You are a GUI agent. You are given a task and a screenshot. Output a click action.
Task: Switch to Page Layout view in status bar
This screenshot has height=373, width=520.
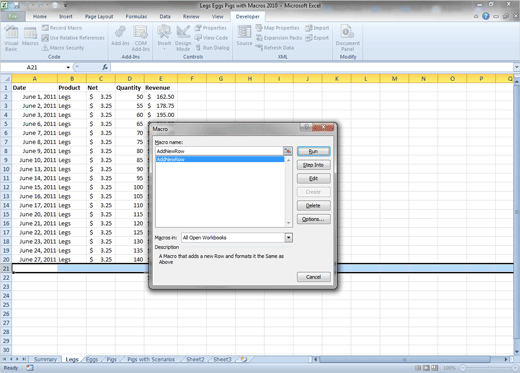[426, 368]
